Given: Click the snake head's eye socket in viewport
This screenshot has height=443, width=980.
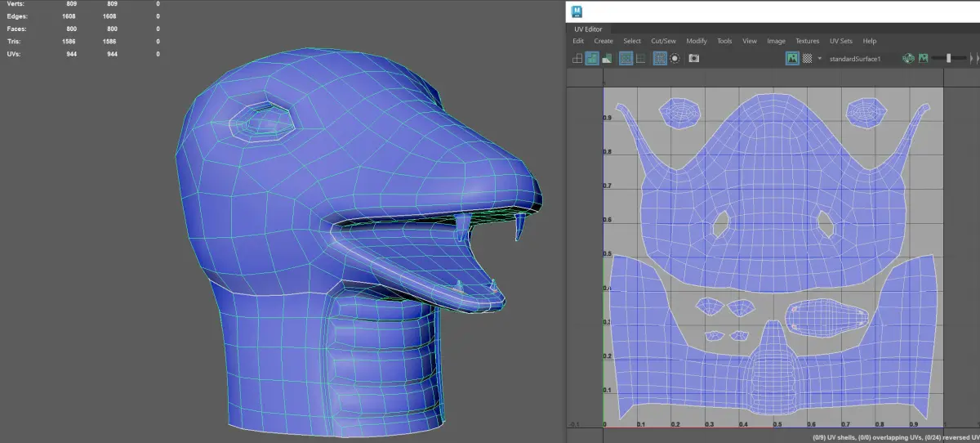Looking at the screenshot, I should 262,123.
